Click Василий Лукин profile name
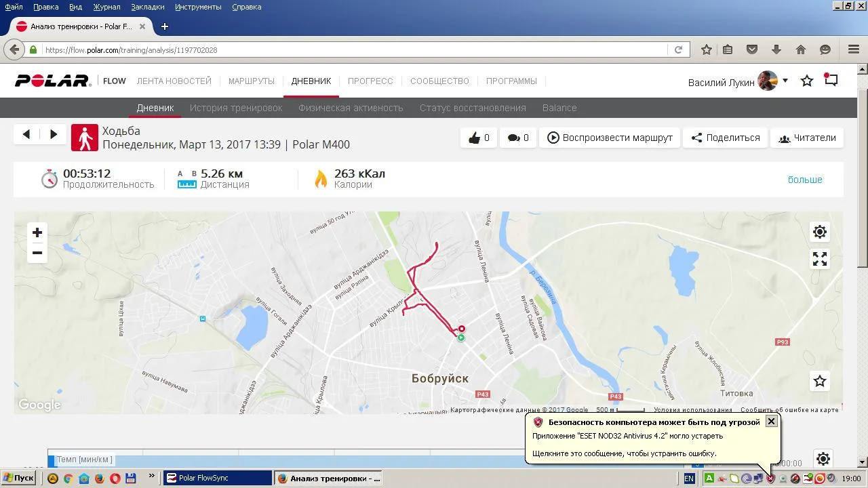 721,82
